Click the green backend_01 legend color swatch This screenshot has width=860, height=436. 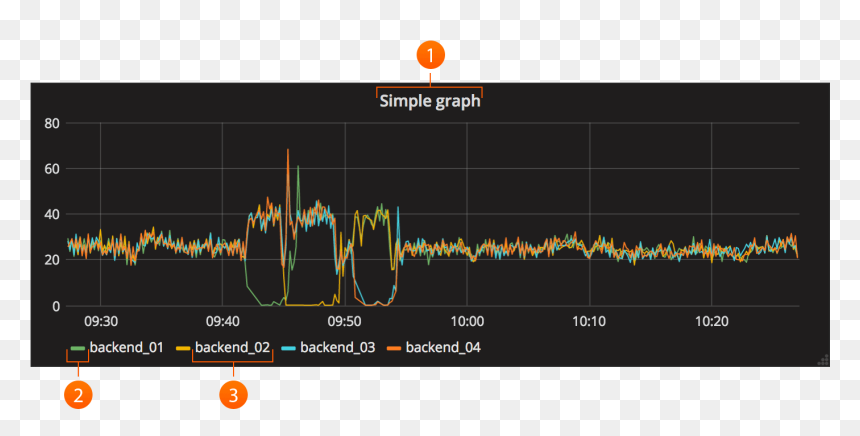click(x=78, y=348)
